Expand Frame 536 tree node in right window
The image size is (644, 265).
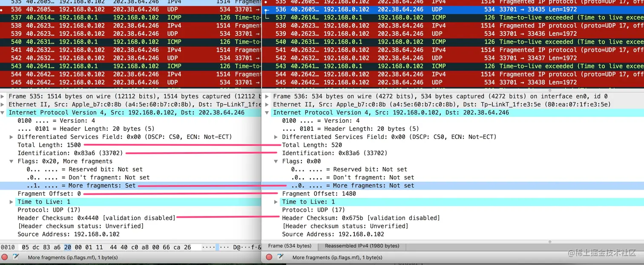click(267, 96)
